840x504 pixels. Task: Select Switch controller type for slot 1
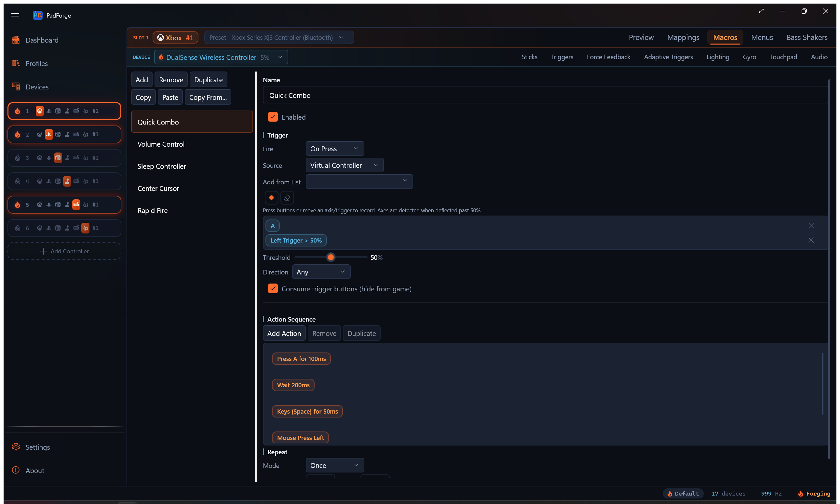58,111
